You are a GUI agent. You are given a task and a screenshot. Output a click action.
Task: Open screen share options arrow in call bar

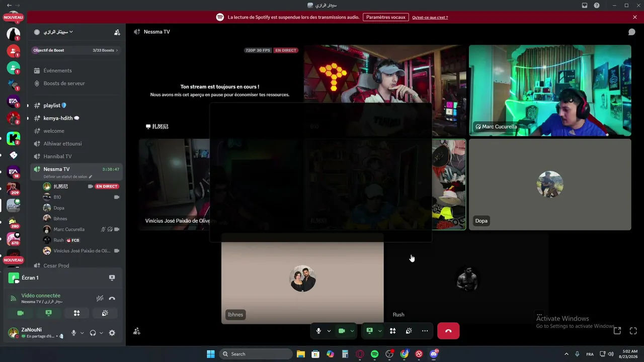(x=380, y=331)
